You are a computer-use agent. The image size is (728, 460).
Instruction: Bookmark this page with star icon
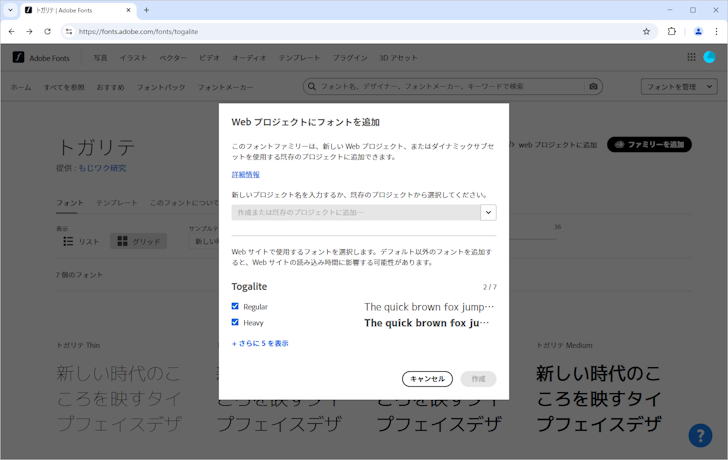pos(646,31)
